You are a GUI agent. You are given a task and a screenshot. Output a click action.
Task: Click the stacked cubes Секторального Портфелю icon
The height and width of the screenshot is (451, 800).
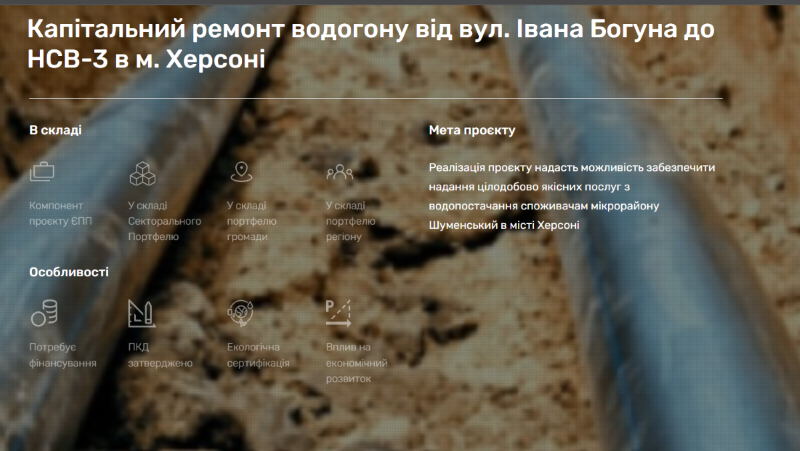point(142,172)
